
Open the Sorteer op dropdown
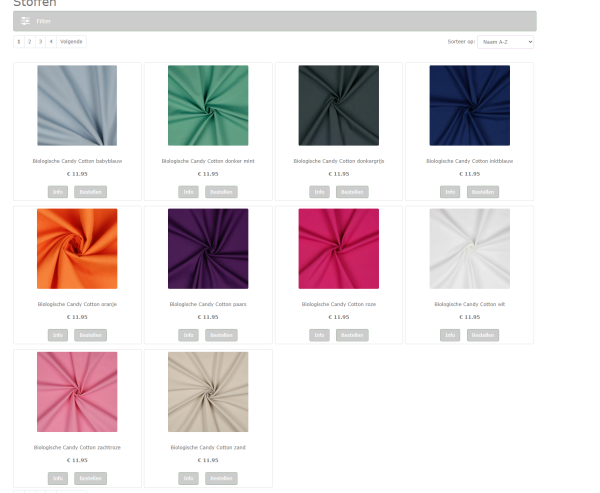coord(505,42)
